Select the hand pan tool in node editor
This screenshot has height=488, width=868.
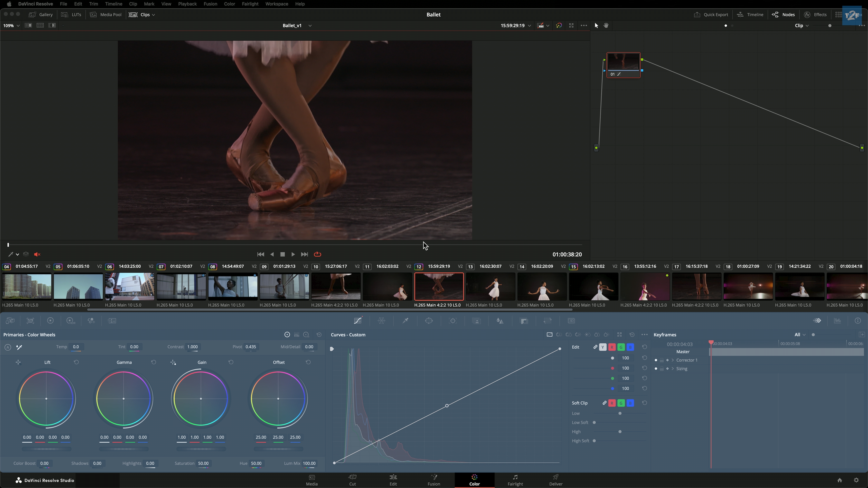pos(606,26)
